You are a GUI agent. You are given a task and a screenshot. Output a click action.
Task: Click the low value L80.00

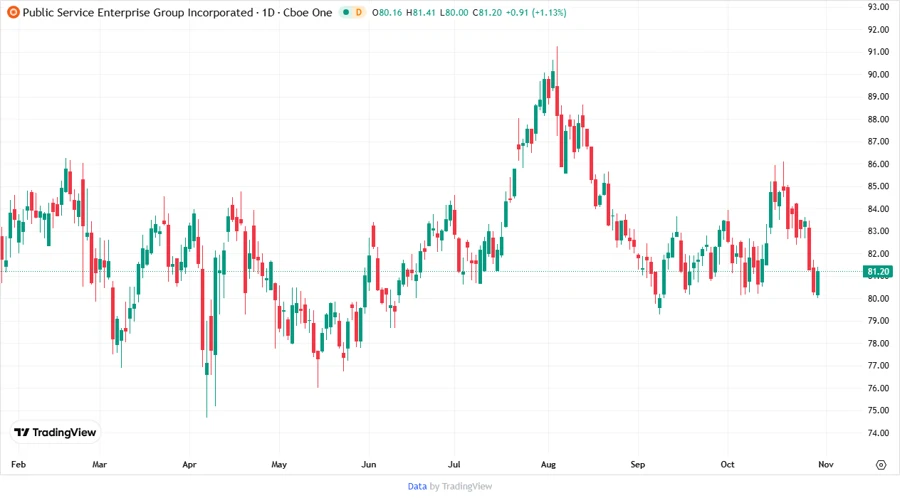point(454,12)
